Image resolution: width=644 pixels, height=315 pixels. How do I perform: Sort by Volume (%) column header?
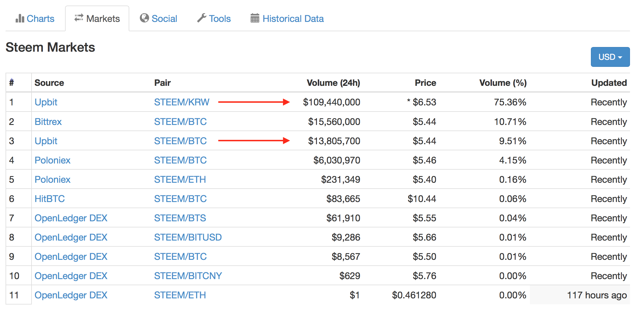click(503, 83)
